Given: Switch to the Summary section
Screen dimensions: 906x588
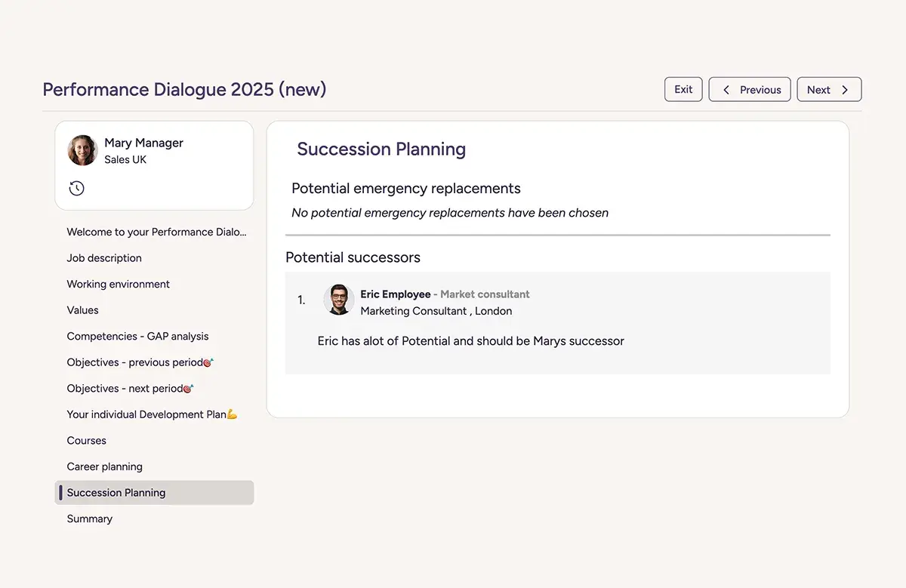Looking at the screenshot, I should [89, 519].
